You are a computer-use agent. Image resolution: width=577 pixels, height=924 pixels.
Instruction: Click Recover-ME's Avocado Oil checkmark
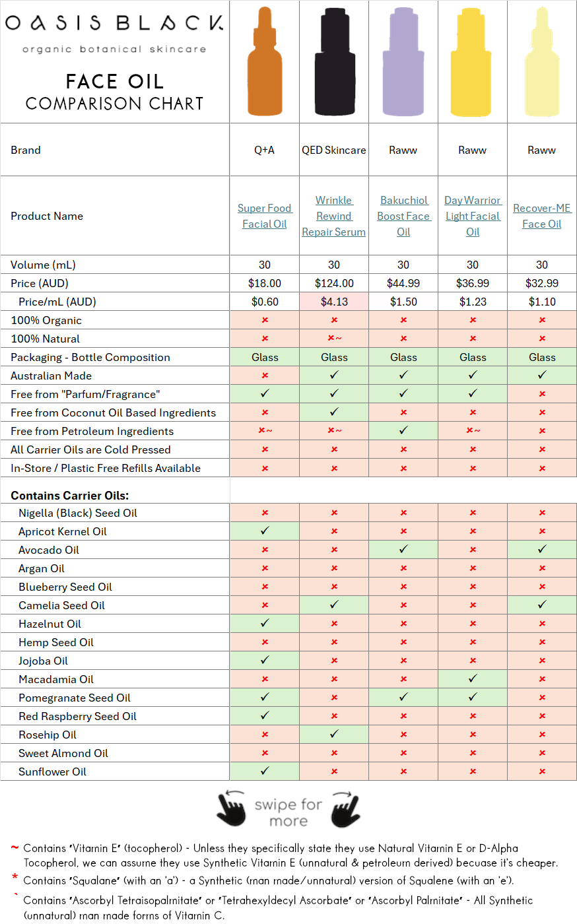pyautogui.click(x=542, y=549)
